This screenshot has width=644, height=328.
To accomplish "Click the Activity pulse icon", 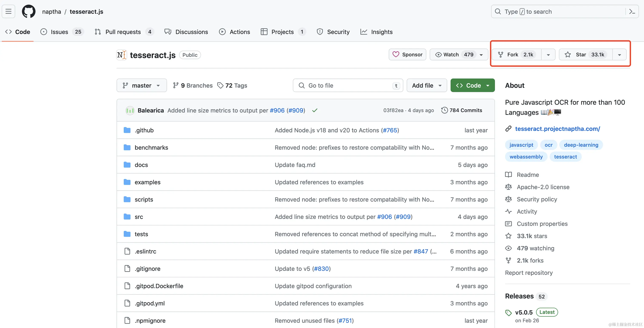I will pos(508,211).
